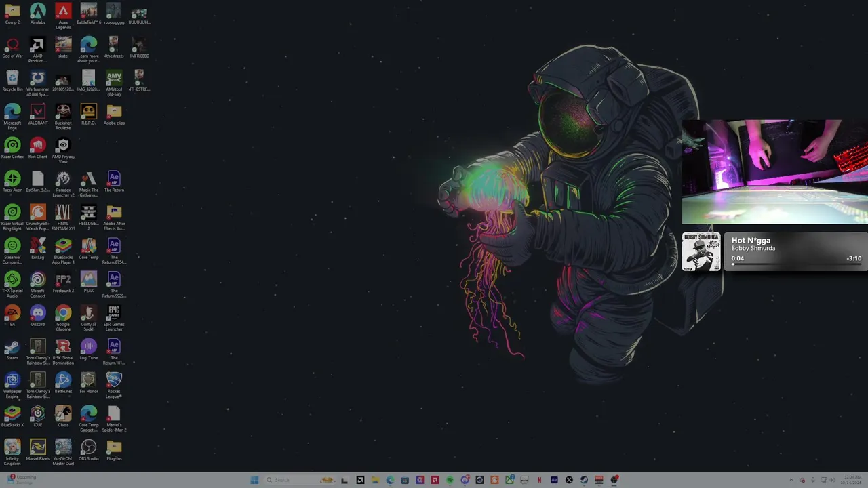Select the Logi Tune shortcut
The image size is (868, 488).
(88, 349)
